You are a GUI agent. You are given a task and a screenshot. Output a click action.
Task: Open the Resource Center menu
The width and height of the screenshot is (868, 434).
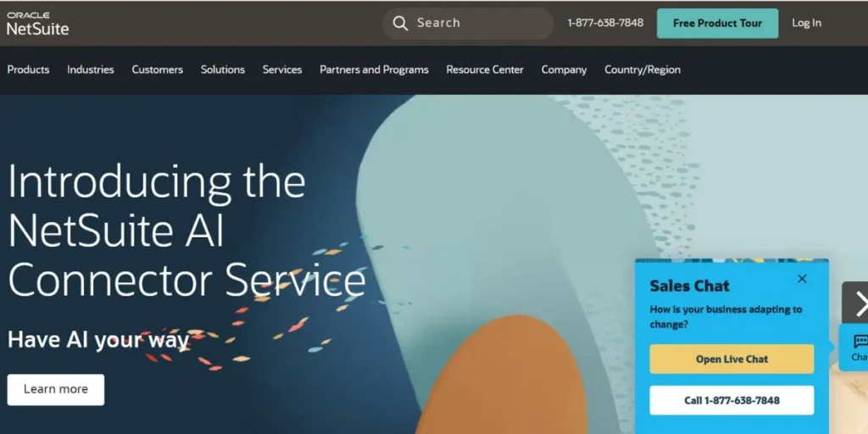point(485,70)
